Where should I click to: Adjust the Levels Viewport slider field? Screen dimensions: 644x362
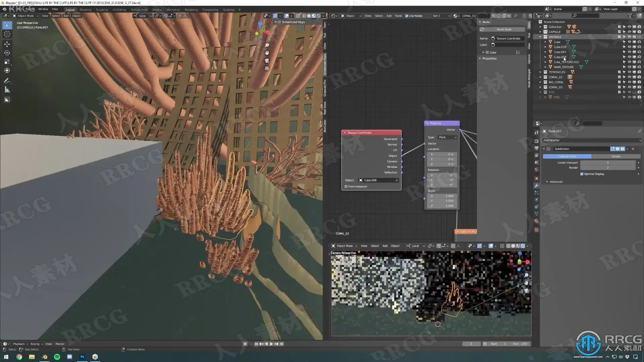(x=607, y=163)
